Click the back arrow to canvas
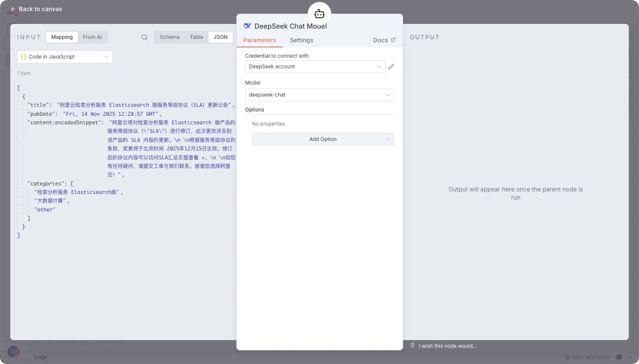The height and width of the screenshot is (364, 639). [x=13, y=9]
